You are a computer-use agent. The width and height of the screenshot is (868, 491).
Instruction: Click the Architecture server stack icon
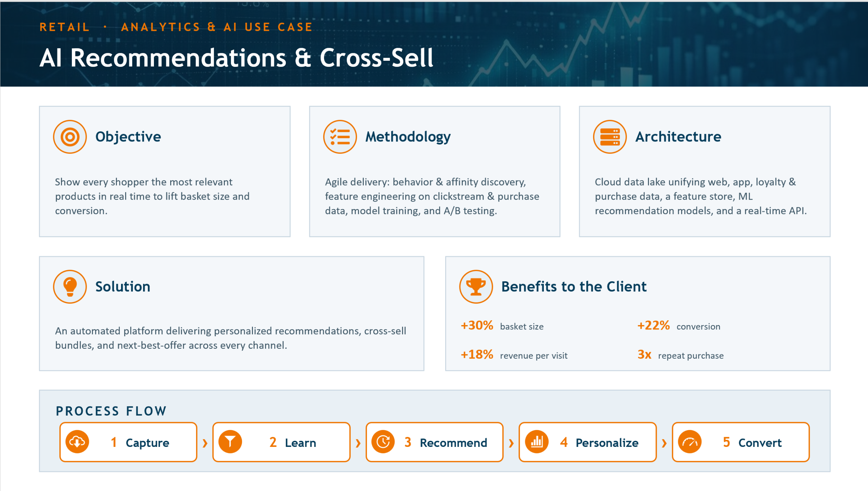coord(610,137)
